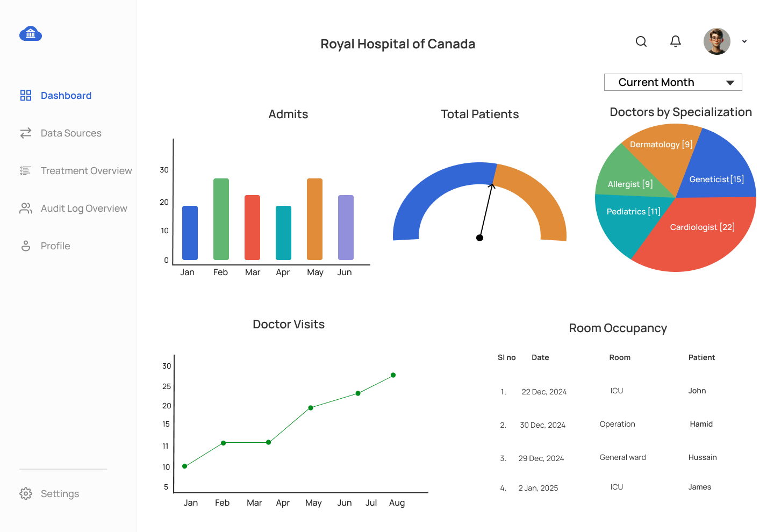Click the Data Sources arrows icon
This screenshot has width=774, height=532.
point(26,133)
